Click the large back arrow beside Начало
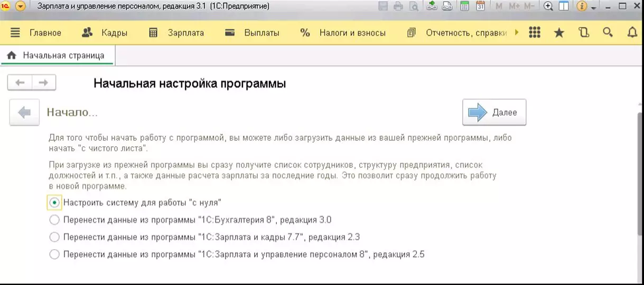Viewport: 644px width, 285px height. point(24,112)
